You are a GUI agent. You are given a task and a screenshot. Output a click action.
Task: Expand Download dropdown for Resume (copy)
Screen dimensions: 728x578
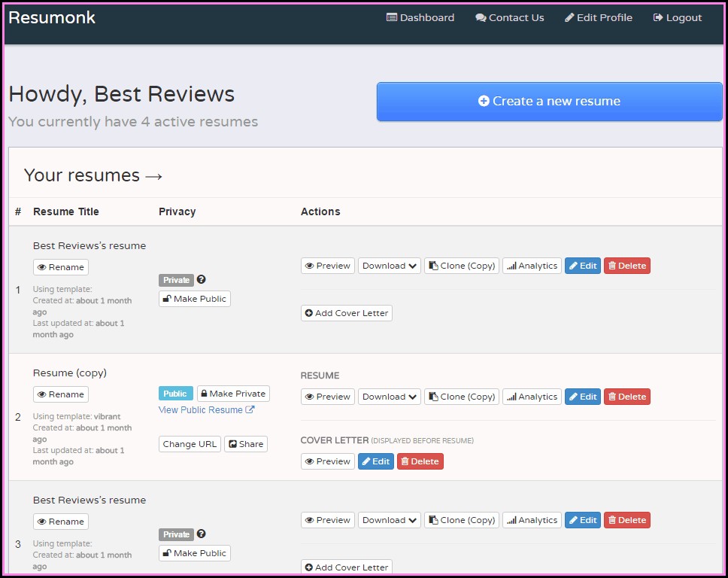[x=389, y=397]
